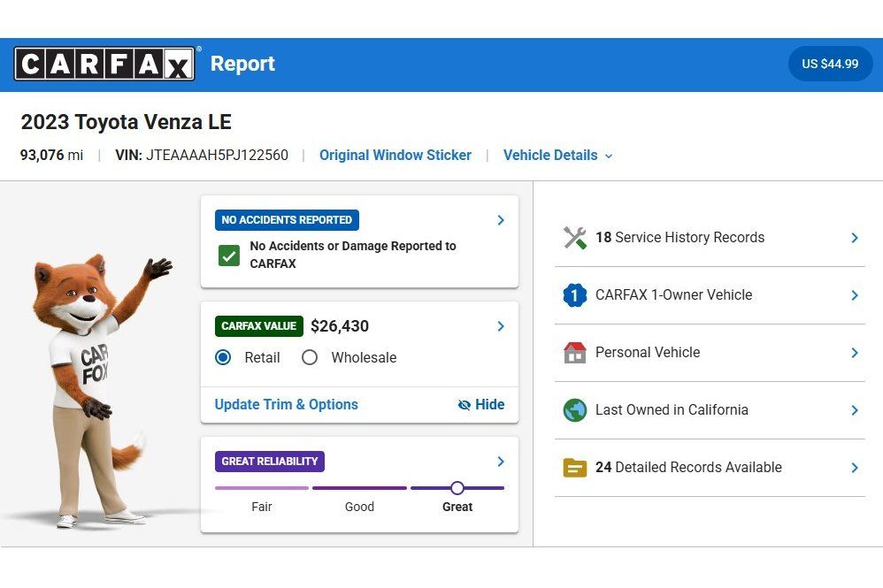883x588 pixels.
Task: Click the US $44.99 price button
Action: click(830, 64)
